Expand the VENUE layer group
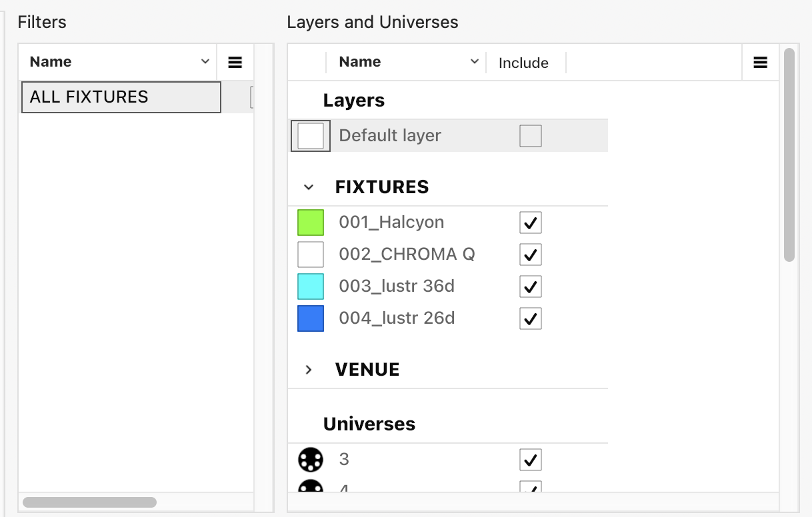Viewport: 812px width, 517px height. pos(308,370)
